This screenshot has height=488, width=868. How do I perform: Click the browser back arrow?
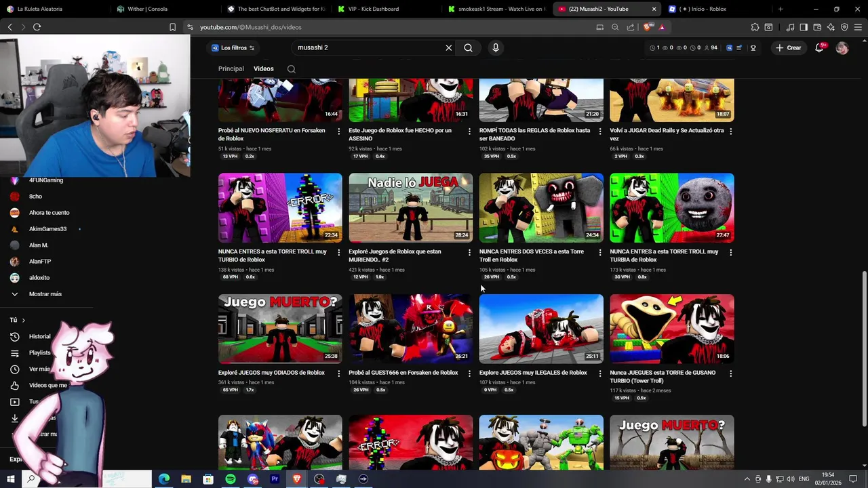10,27
